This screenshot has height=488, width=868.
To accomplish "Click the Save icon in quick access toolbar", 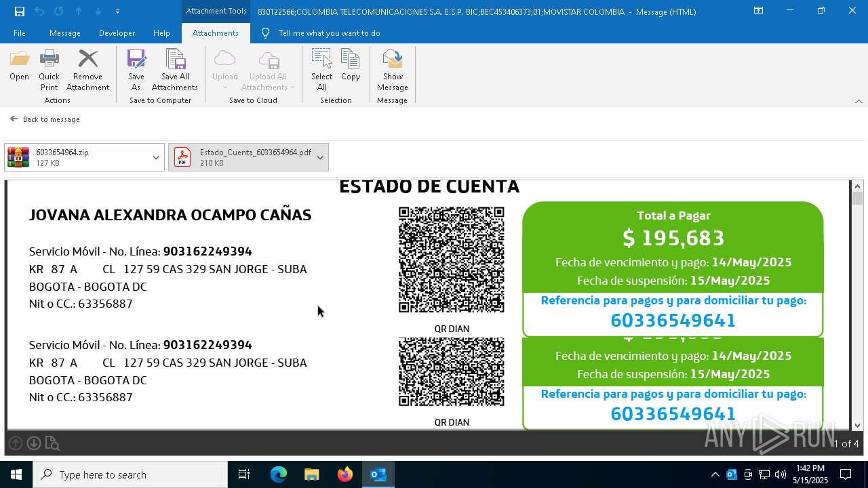I will tap(19, 11).
